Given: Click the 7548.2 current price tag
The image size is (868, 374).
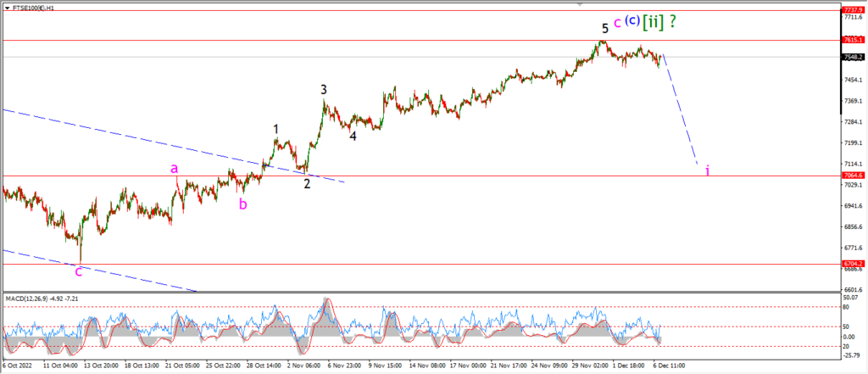Looking at the screenshot, I should click(x=852, y=57).
